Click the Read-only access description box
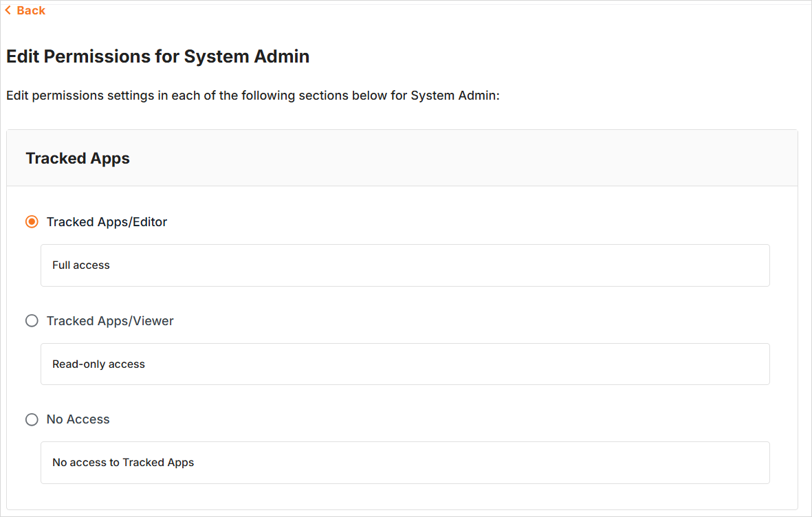 click(x=404, y=364)
